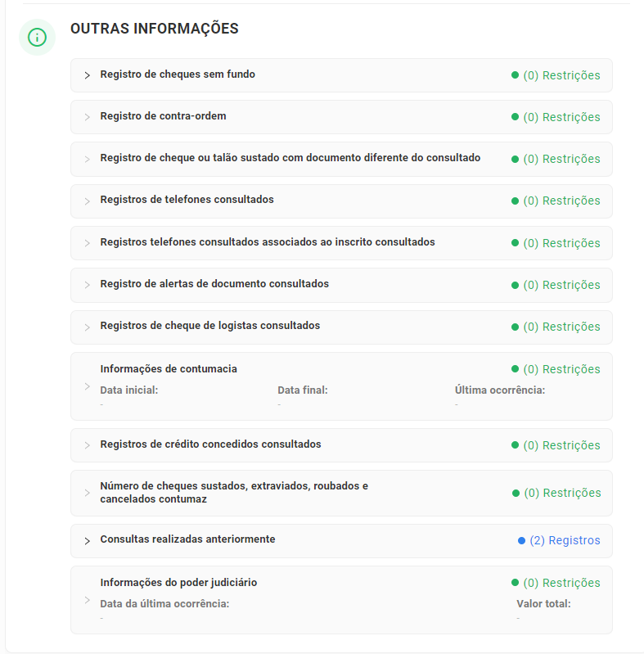
Task: Click chevron next to Informações de contumacia
Action: click(88, 386)
